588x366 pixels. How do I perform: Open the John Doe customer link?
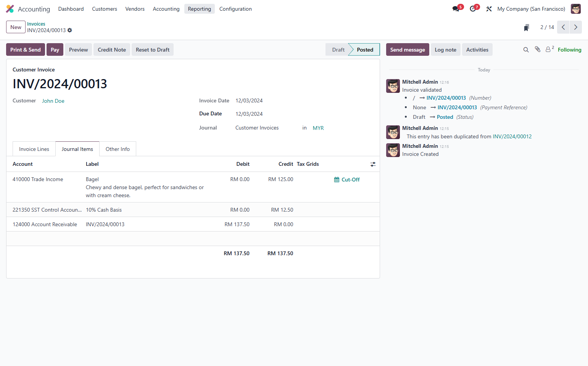tap(53, 101)
